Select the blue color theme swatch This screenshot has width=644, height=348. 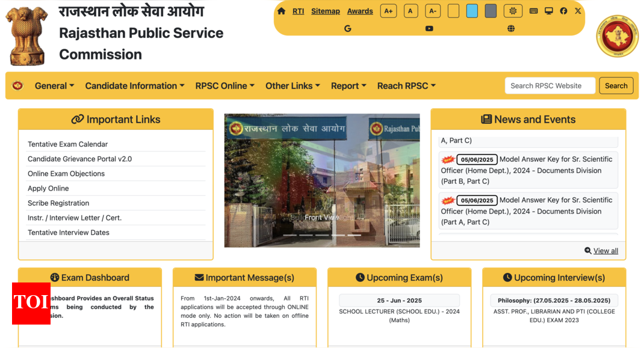point(472,11)
